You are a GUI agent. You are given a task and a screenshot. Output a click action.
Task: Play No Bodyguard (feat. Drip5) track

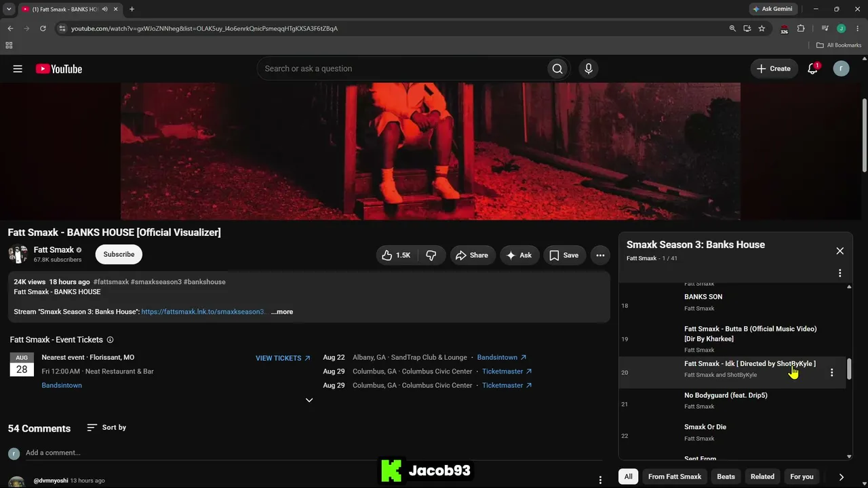click(732, 404)
